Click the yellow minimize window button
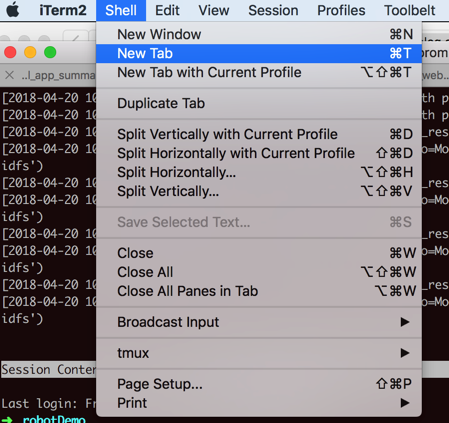 click(x=30, y=52)
